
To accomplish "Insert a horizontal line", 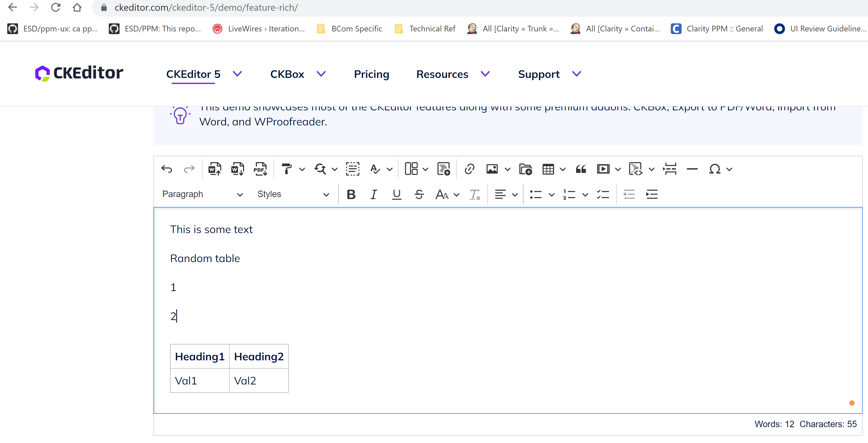I will point(692,169).
